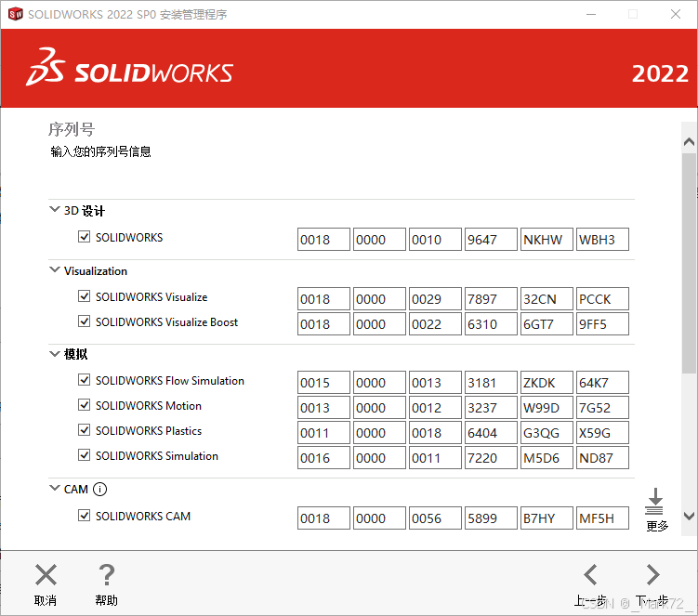Click SOLIDWORKS serial field WBH3
Image resolution: width=698 pixels, height=616 pixels.
click(x=602, y=240)
